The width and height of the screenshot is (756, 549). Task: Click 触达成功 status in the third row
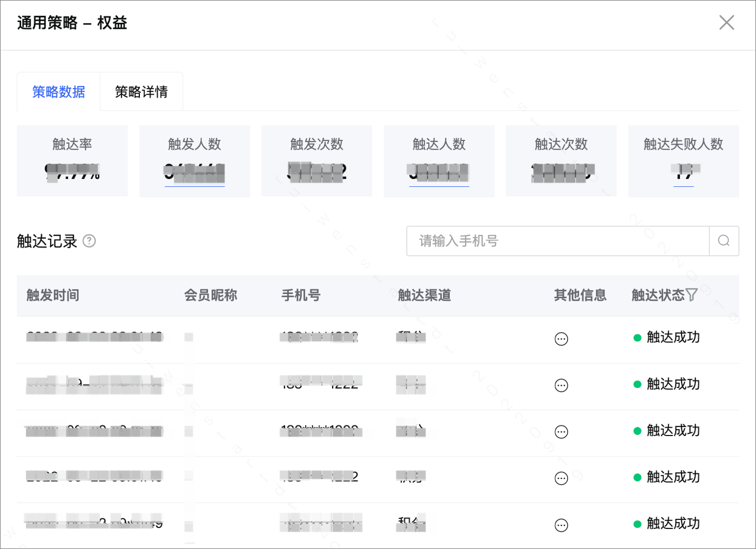tap(667, 431)
